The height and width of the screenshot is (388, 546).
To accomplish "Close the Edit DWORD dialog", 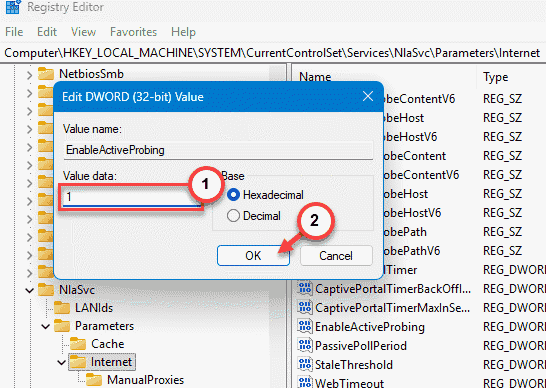I will [x=368, y=96].
